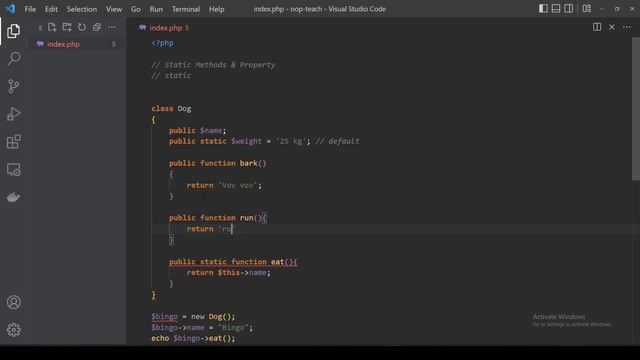Open the Explorer view in activity bar
640x360 pixels.
[x=13, y=31]
